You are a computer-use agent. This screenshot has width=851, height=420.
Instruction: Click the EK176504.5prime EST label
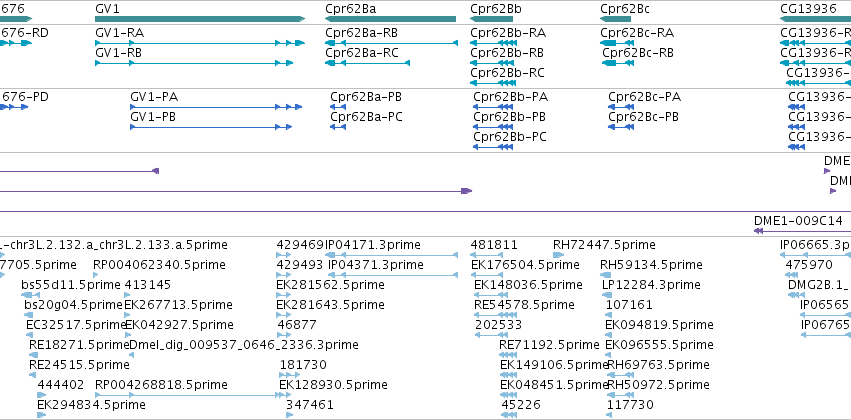click(x=525, y=265)
